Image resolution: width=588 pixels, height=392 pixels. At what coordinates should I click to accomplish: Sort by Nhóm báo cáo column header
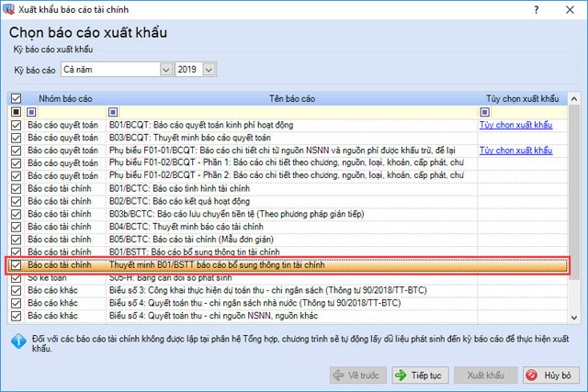tap(65, 98)
